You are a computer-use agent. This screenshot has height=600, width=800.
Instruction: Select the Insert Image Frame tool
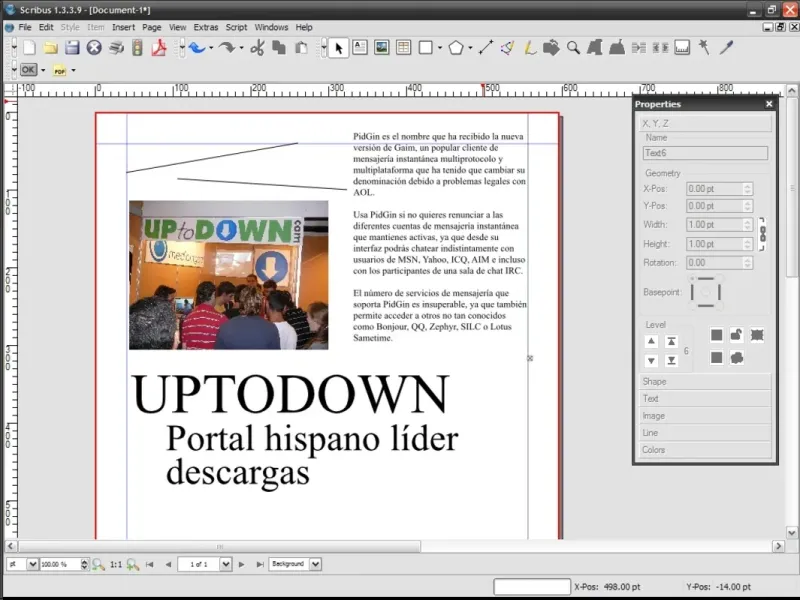(382, 47)
